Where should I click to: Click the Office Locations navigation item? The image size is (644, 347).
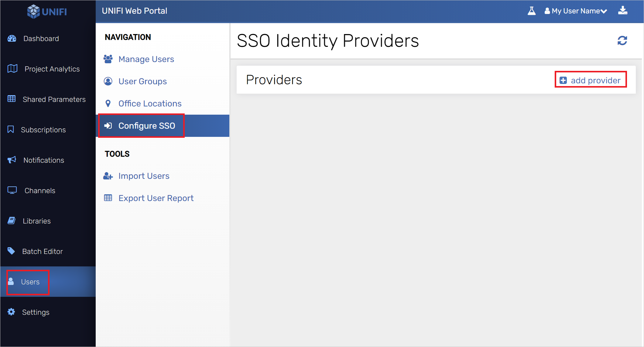[150, 103]
